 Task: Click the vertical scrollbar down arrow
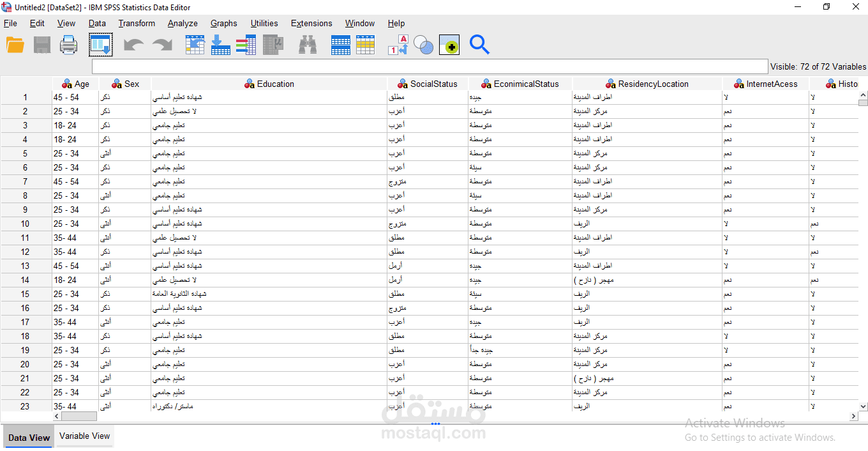(863, 406)
